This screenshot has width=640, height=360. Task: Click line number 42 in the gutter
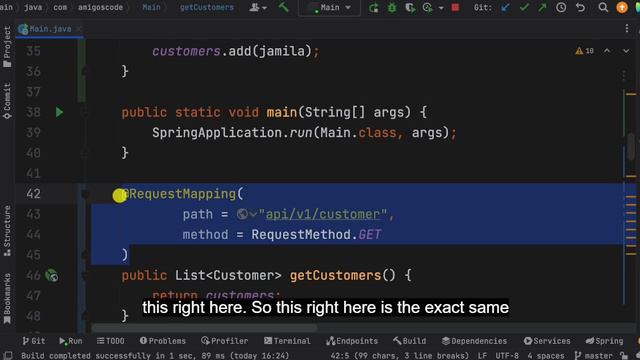point(33,194)
